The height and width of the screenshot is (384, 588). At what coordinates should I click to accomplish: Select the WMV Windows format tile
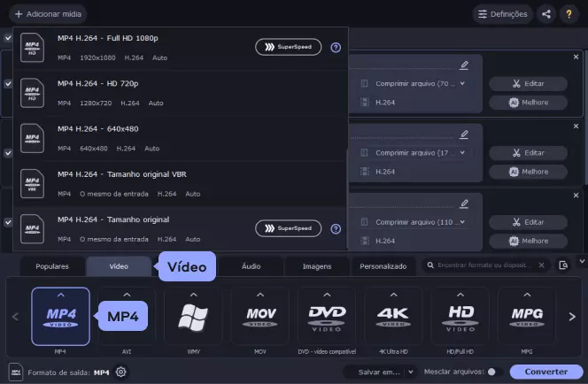click(x=194, y=317)
